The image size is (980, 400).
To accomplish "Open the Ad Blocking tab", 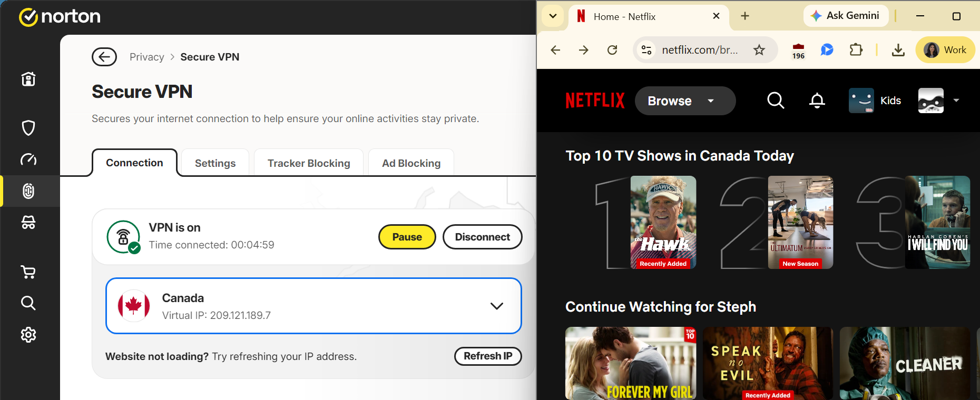I will click(x=411, y=163).
